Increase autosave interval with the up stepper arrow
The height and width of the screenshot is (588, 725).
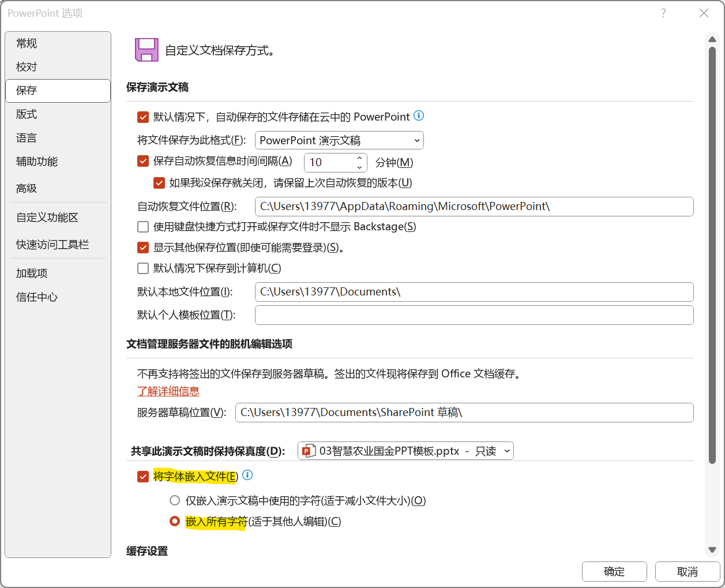tap(360, 158)
